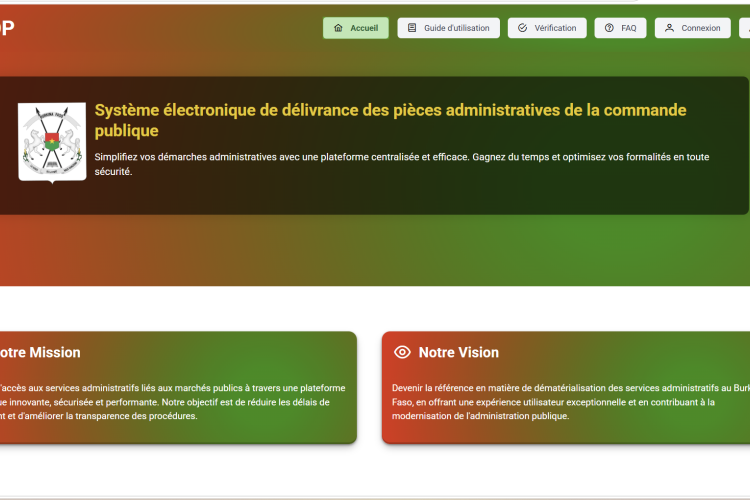750x500 pixels.
Task: Select the Notre Mission card title
Action: pos(40,352)
